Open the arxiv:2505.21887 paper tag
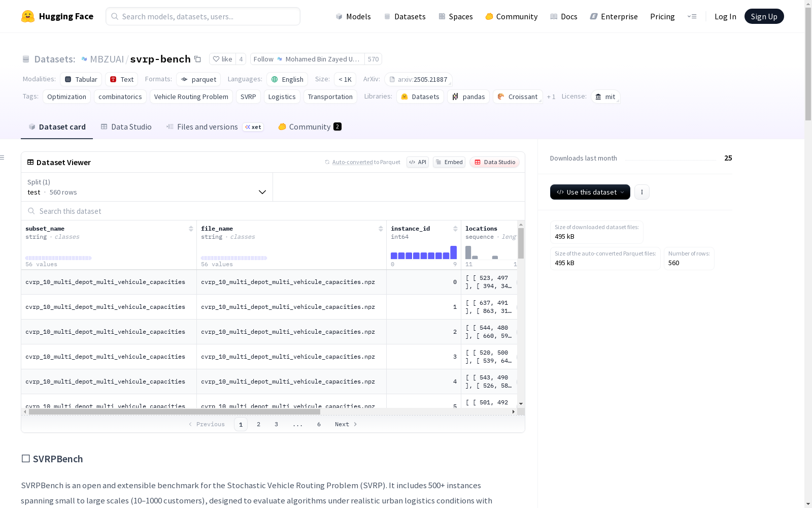This screenshot has width=812, height=508. tap(418, 79)
